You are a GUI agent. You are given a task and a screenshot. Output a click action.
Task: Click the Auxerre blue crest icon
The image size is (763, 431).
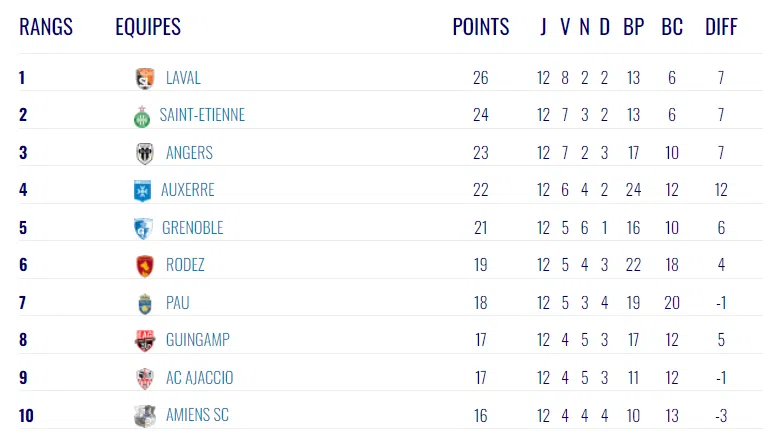(x=144, y=190)
